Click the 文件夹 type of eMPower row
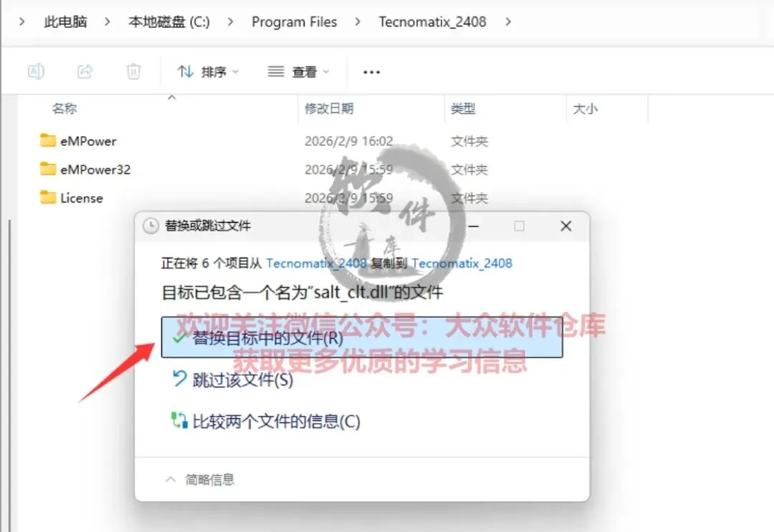 pos(469,142)
